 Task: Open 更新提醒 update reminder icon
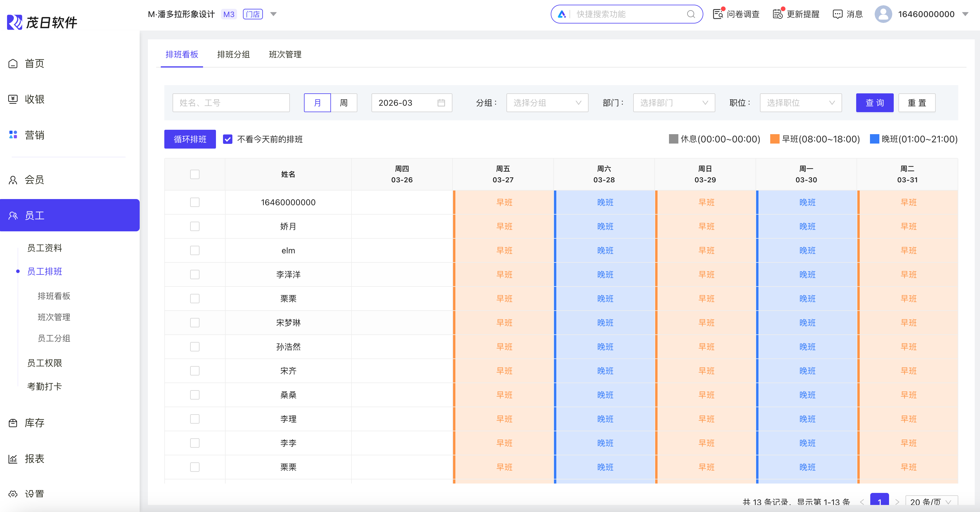click(x=777, y=14)
